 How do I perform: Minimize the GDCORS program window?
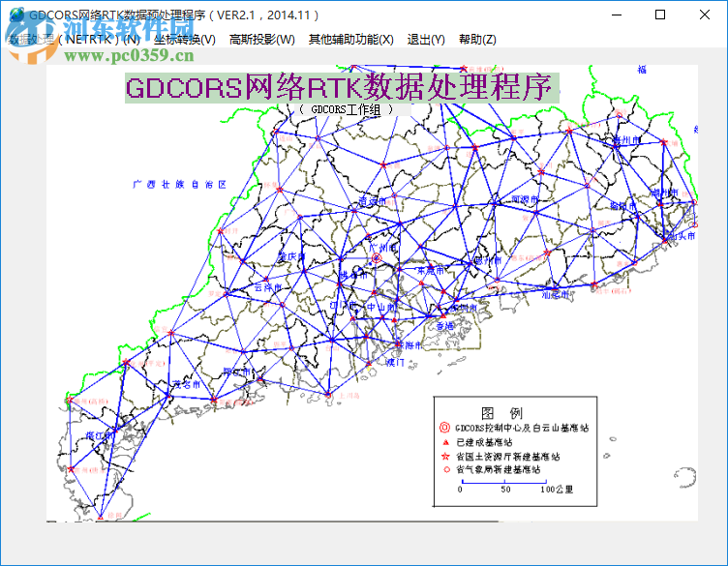(617, 15)
